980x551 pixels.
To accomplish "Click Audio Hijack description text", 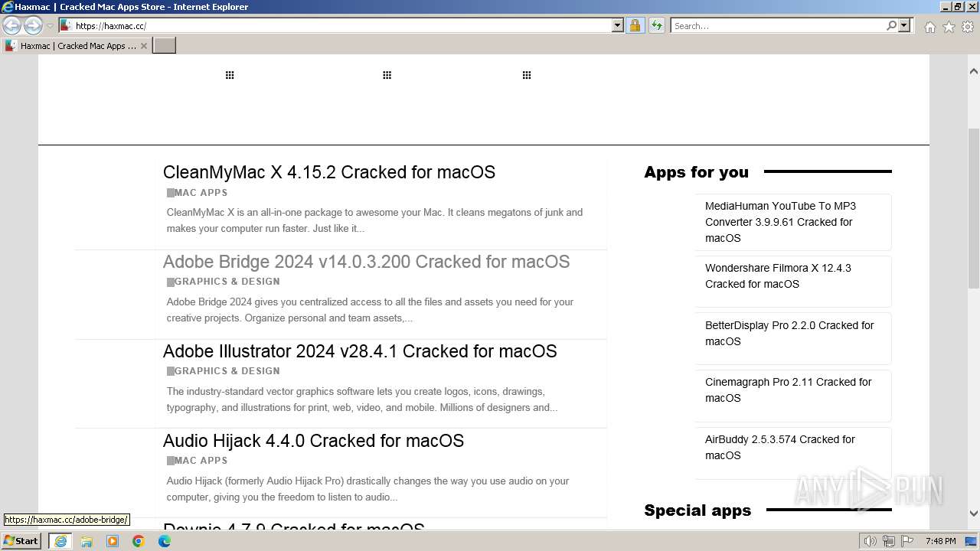I will point(367,489).
